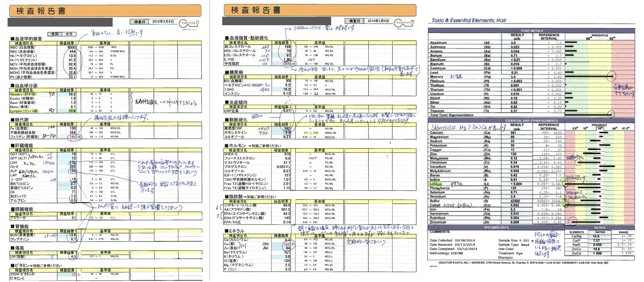Click the ■肝臓機能 section heading
The height and width of the screenshot is (282, 644).
[22, 145]
